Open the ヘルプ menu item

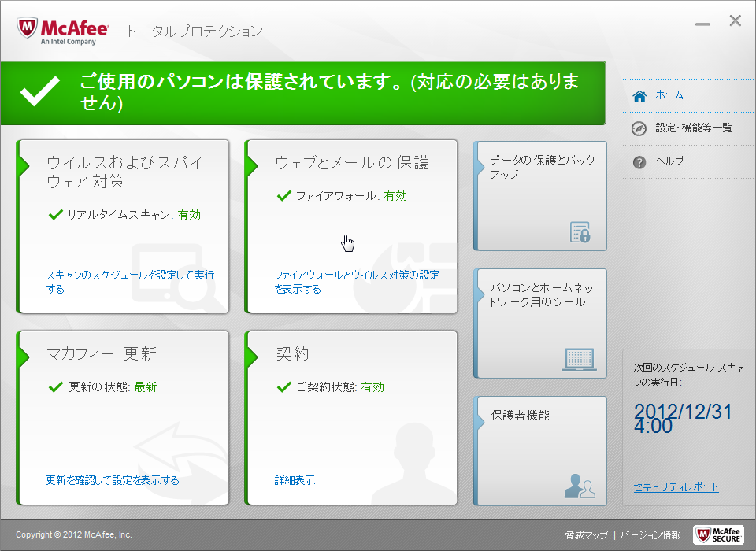point(669,161)
